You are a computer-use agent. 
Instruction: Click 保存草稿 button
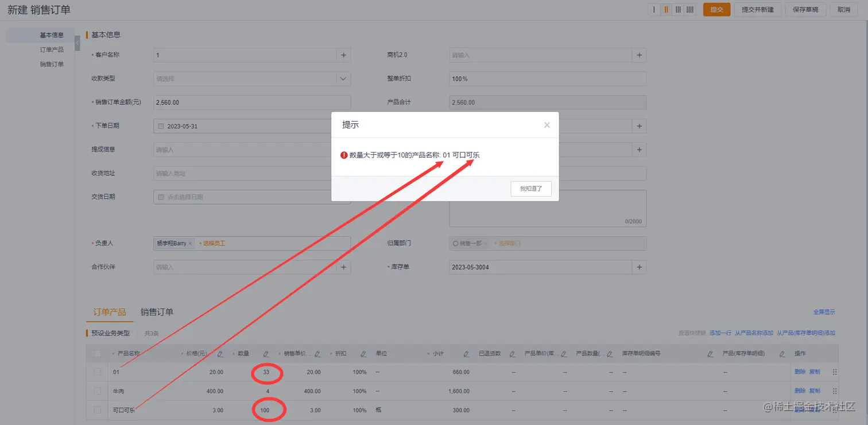point(805,10)
